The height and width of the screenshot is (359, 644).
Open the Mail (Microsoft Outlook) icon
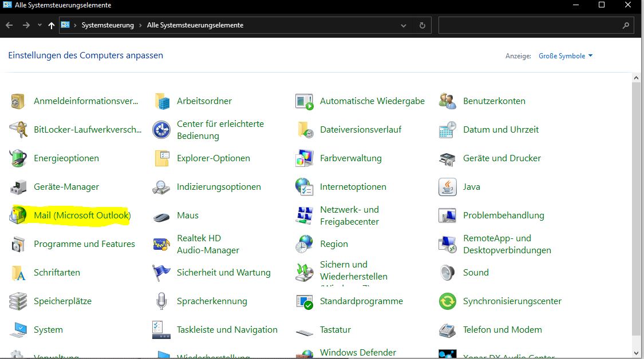(x=18, y=216)
